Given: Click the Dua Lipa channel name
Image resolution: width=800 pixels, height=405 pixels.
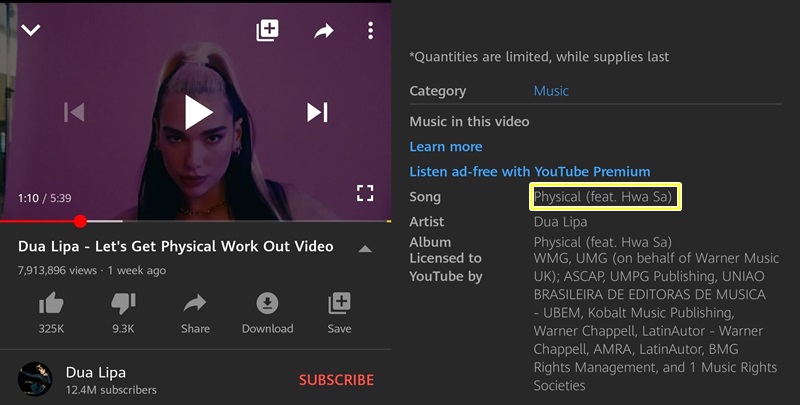Looking at the screenshot, I should coord(96,372).
